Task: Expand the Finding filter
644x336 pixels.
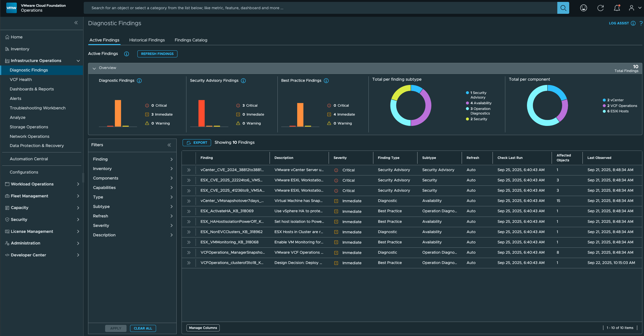Action: 171,159
